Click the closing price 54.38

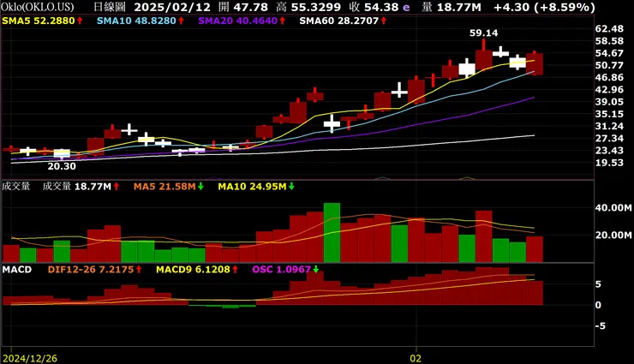(382, 7)
